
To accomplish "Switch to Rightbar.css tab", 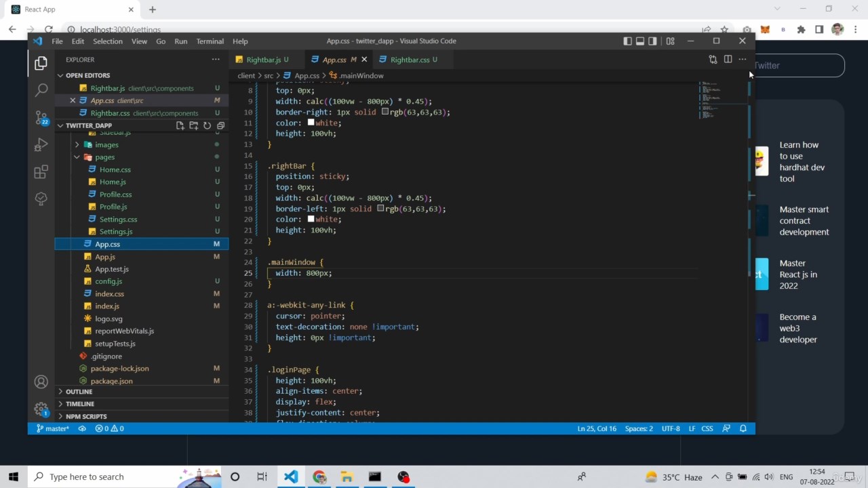I will point(410,60).
